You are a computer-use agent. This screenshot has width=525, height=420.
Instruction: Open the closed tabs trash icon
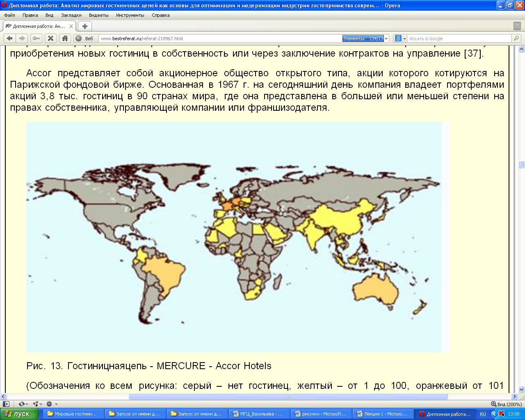point(517,26)
